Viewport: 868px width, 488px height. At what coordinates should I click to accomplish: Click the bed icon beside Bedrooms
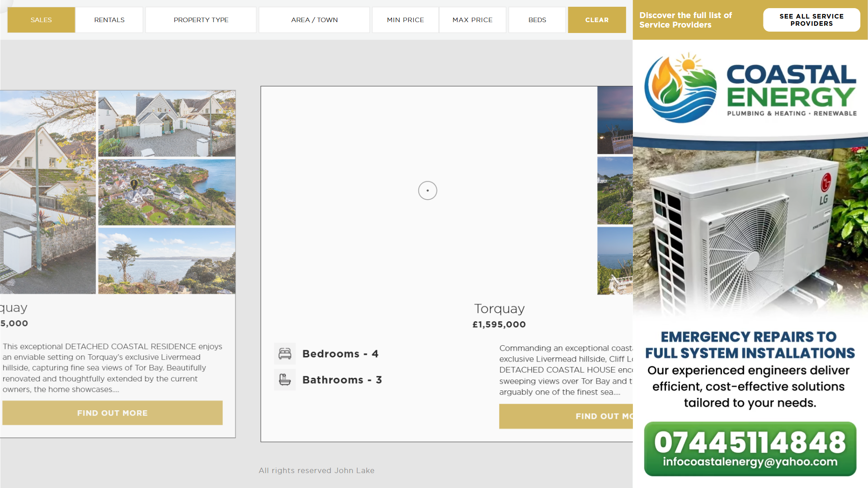285,354
